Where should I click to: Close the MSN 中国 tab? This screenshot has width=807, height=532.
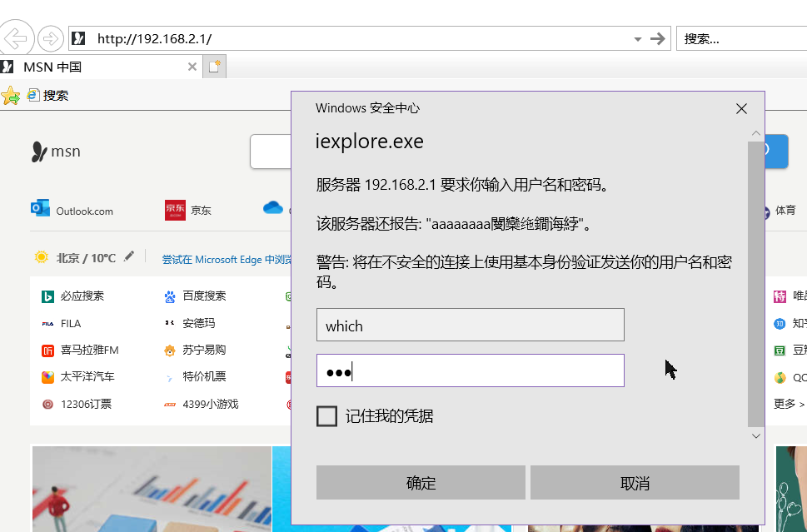click(192, 67)
